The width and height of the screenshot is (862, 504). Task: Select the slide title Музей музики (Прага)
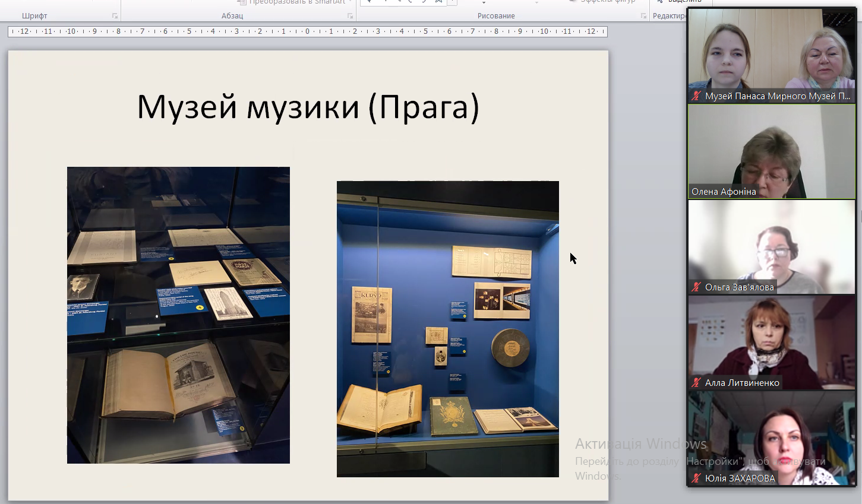coord(308,107)
